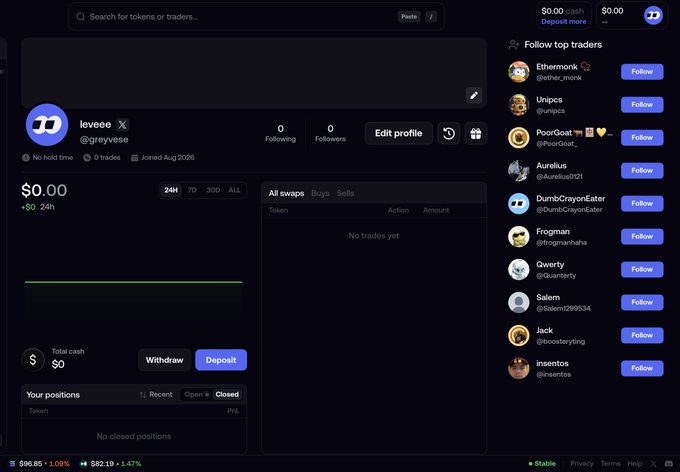680x472 pixels.
Task: Switch positions to Open
Action: point(196,394)
